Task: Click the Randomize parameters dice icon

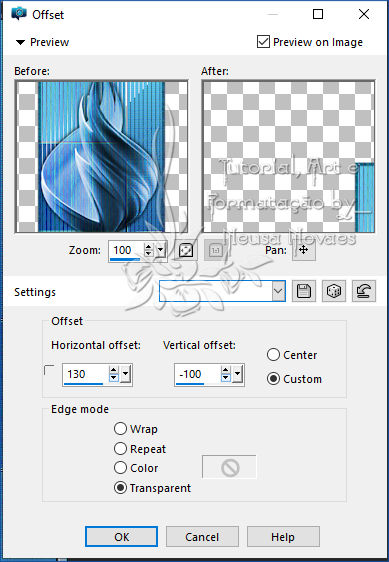Action: 334,291
